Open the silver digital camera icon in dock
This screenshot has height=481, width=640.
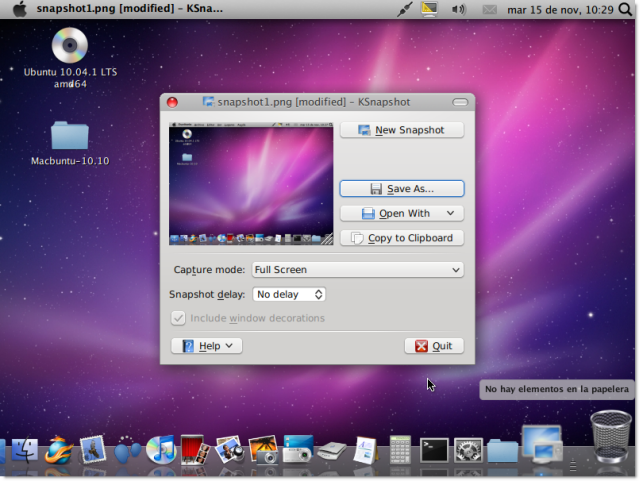point(298,450)
